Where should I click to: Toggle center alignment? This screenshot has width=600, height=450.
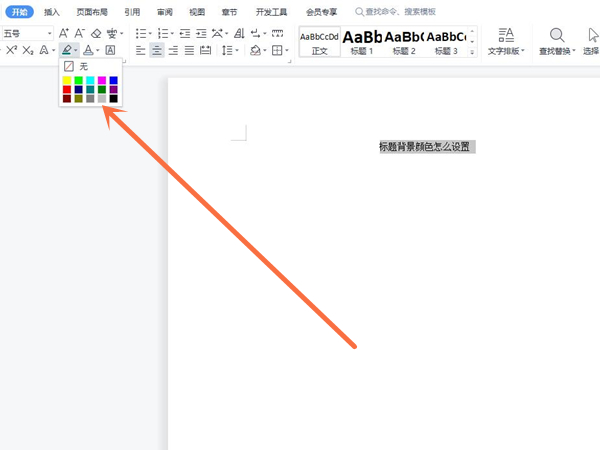point(157,50)
